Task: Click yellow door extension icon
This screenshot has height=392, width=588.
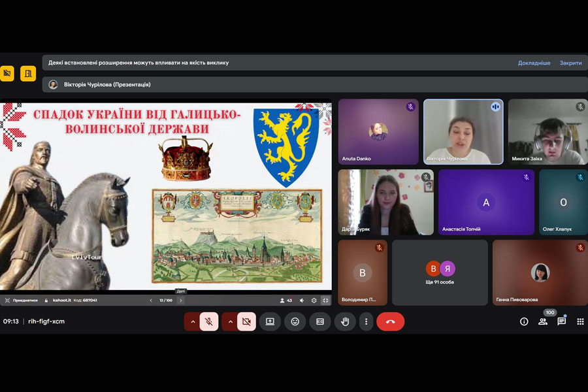Action: (28, 73)
